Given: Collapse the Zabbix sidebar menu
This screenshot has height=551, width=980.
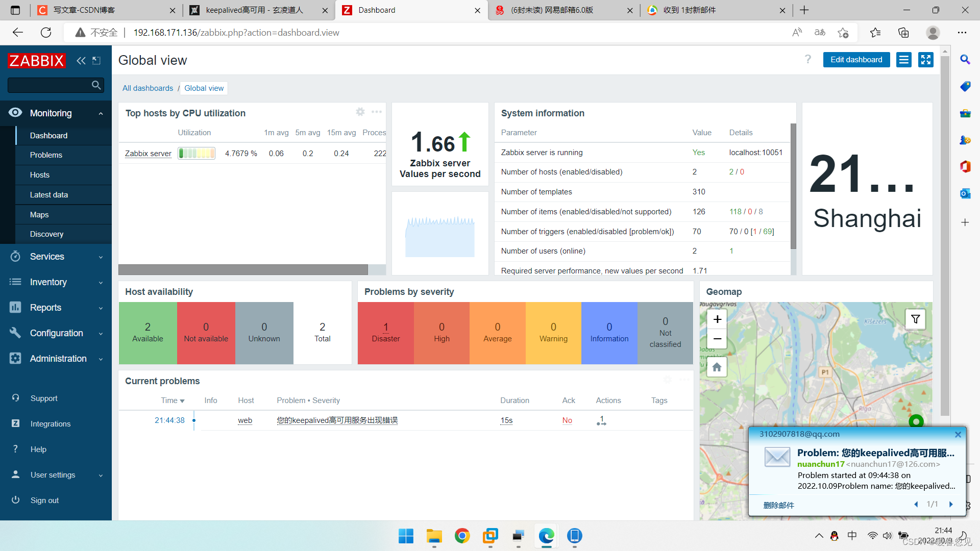Looking at the screenshot, I should 81,61.
